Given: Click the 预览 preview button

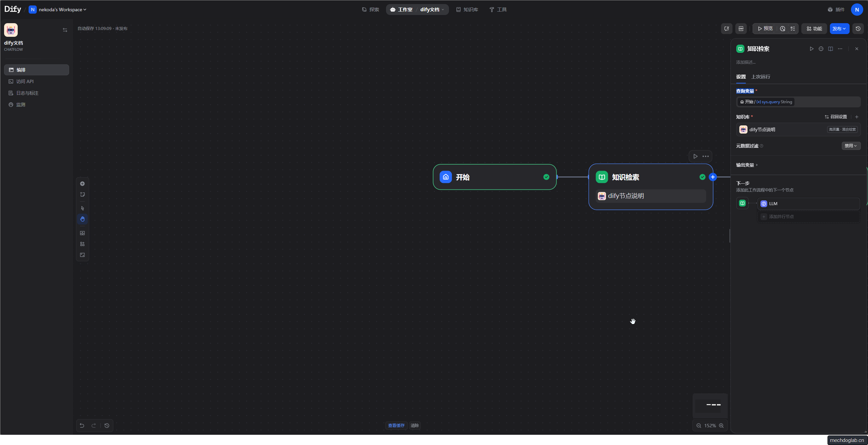Looking at the screenshot, I should click(765, 29).
